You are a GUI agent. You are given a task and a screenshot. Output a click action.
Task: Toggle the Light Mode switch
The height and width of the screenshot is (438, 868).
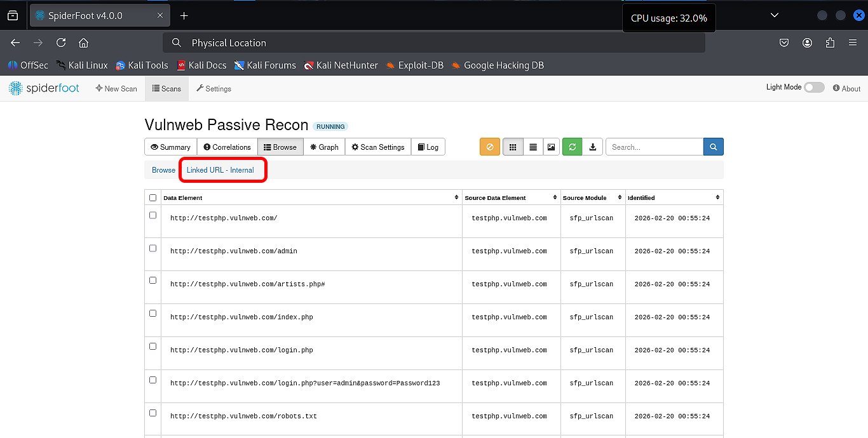point(813,88)
